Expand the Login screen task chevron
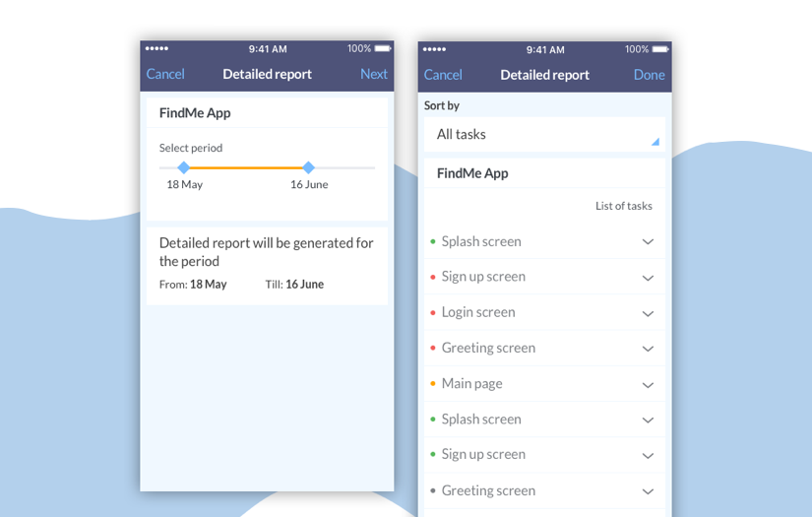The height and width of the screenshot is (517, 812). (648, 313)
